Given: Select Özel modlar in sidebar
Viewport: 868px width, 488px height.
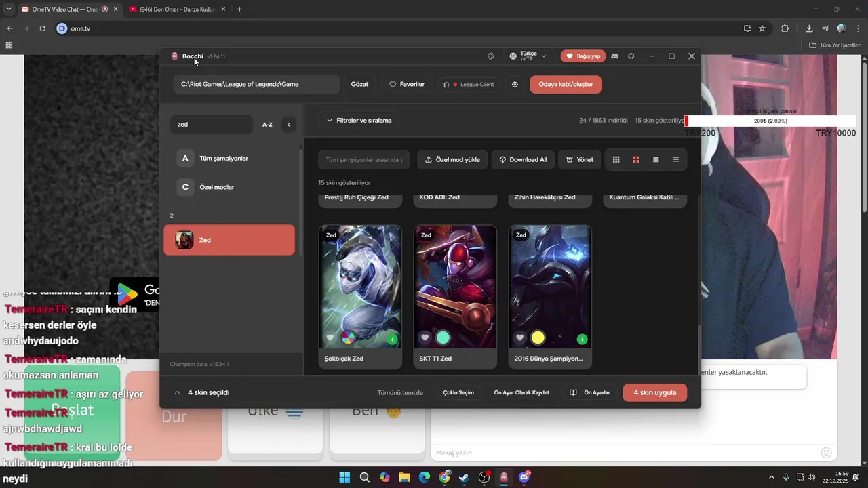Looking at the screenshot, I should coord(229,187).
